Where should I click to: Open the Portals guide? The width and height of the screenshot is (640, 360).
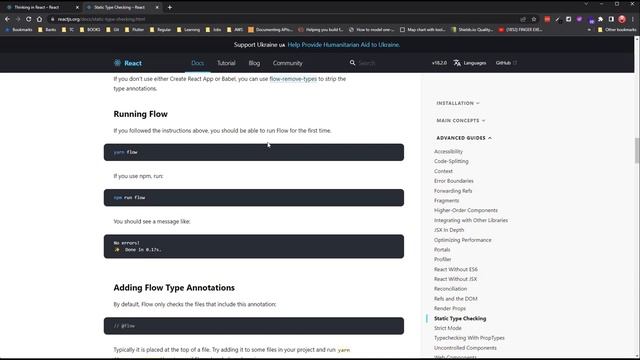tap(442, 249)
